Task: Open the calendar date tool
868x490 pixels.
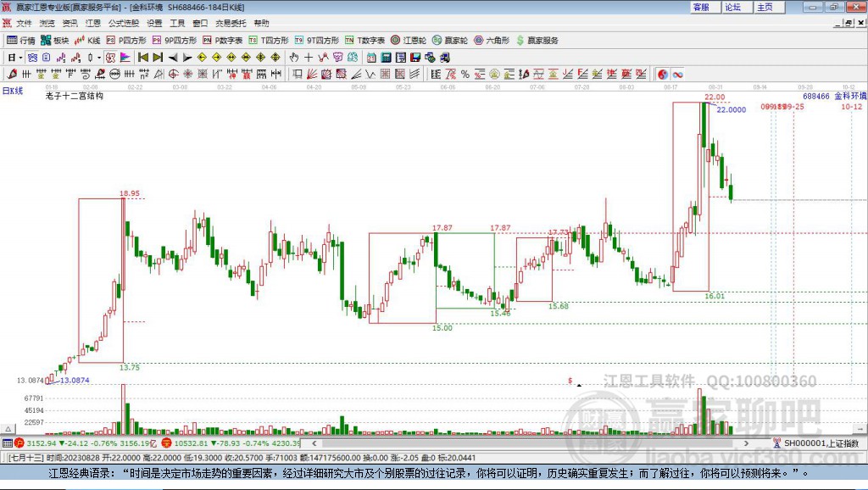Action: click(x=371, y=57)
